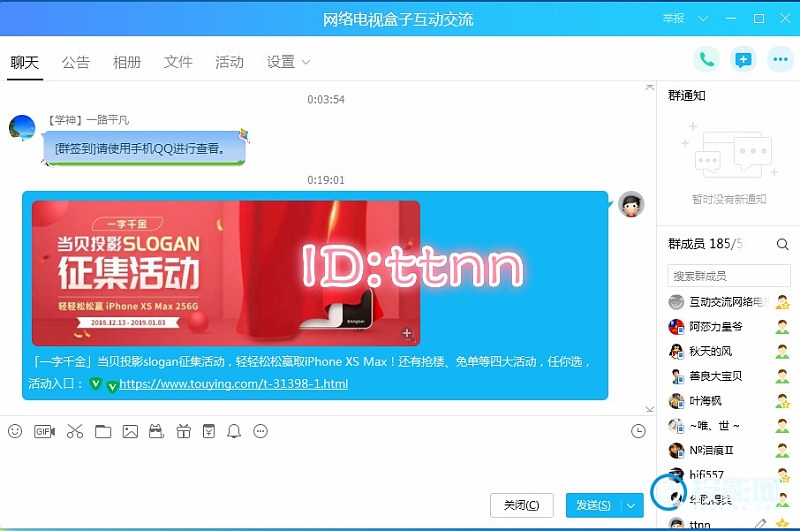Open the 活动 tab
The image size is (800, 531).
pyautogui.click(x=229, y=62)
